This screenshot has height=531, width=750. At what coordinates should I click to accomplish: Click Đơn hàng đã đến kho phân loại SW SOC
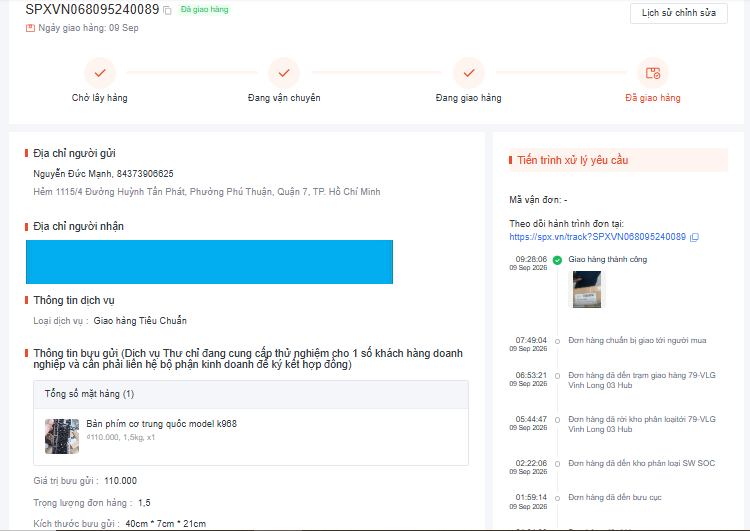click(x=642, y=464)
